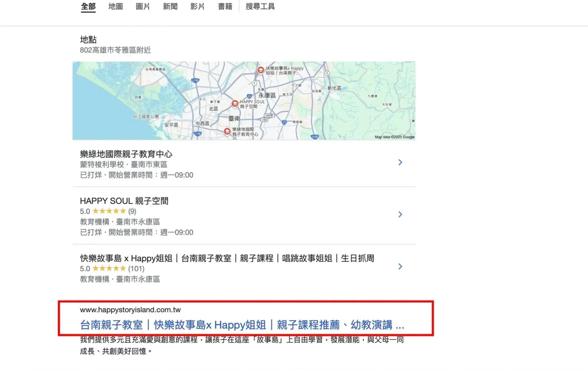This screenshot has width=588, height=370.
Task: Switch to the 圖片 tab
Action: (x=143, y=7)
